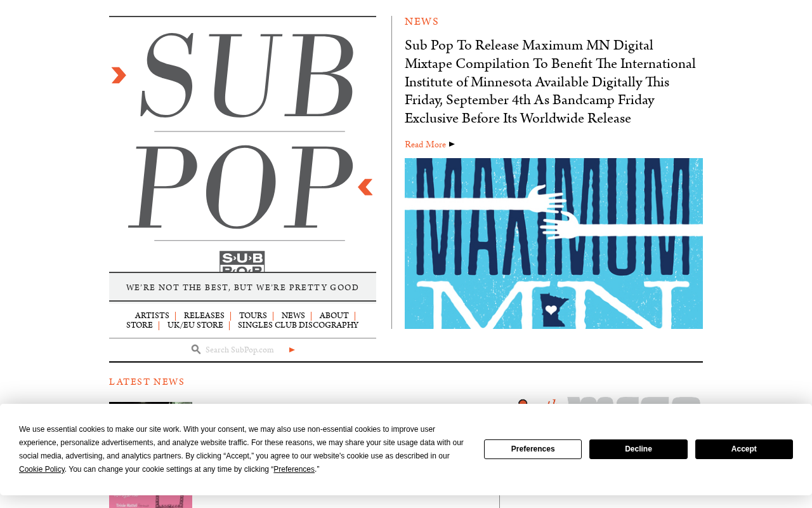The height and width of the screenshot is (508, 812).
Task: Click the orange right chevron beside SUB
Action: pyautogui.click(x=119, y=75)
